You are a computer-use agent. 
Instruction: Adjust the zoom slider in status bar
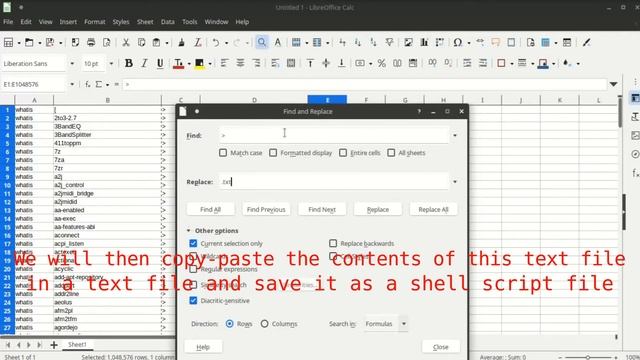[588, 357]
